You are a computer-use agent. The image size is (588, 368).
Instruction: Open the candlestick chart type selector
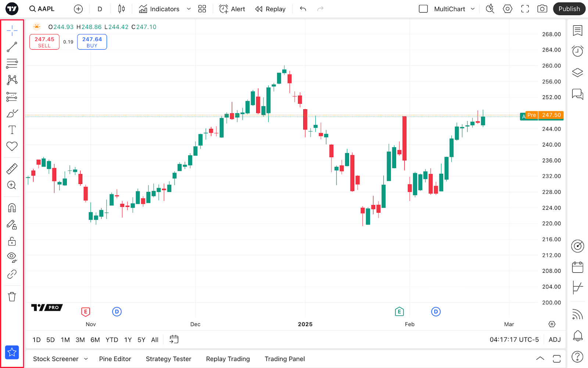(121, 9)
